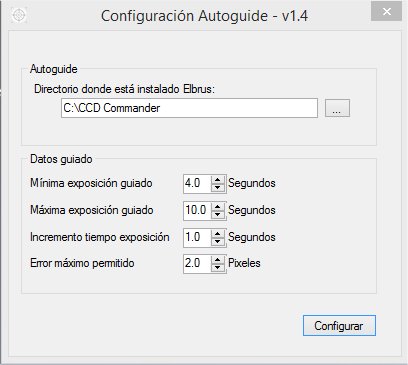Raise Incremento tiempo exposición using up arrow
Viewport: 408px width, 365px height.
(218, 234)
